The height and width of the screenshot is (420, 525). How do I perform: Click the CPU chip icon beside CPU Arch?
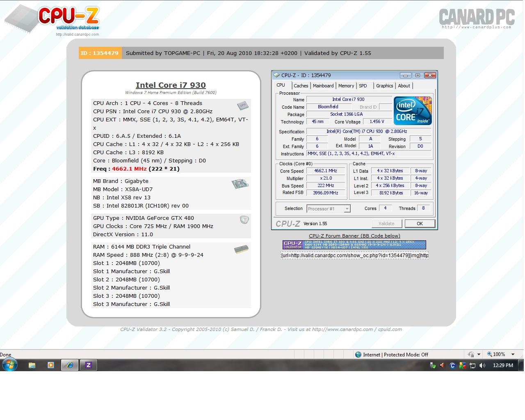243,105
